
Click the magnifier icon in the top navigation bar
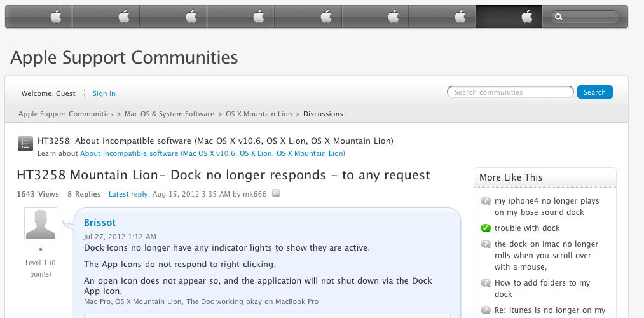(x=558, y=17)
